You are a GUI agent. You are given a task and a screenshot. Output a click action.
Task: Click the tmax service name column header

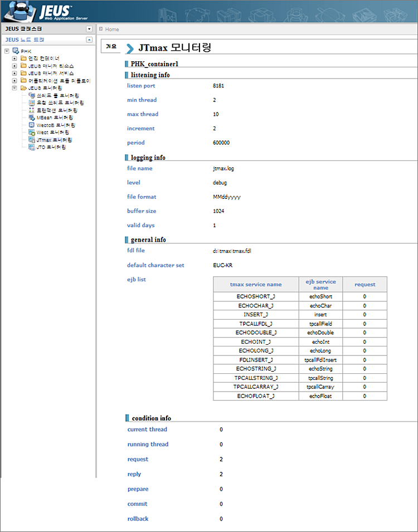coord(256,285)
